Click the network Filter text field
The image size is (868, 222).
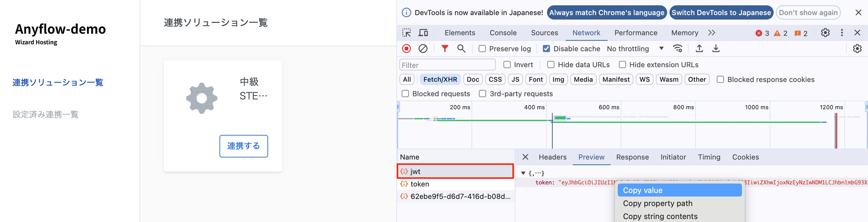pyautogui.click(x=447, y=65)
